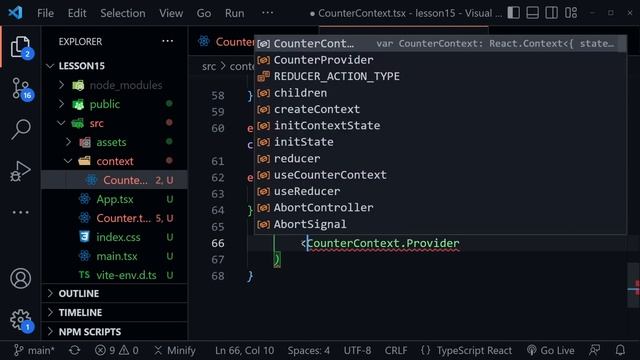Choose CounterProvider suggestion

click(x=440, y=60)
